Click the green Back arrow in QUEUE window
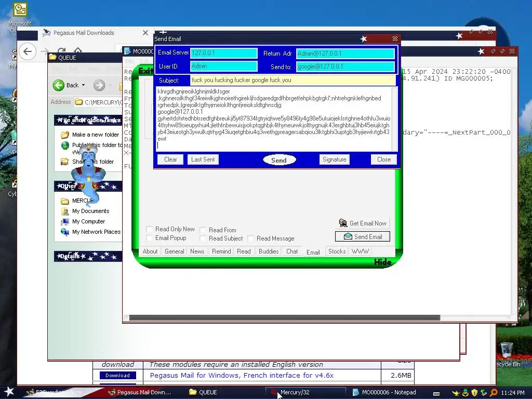Image resolution: width=532 pixels, height=399 pixels. 59,85
